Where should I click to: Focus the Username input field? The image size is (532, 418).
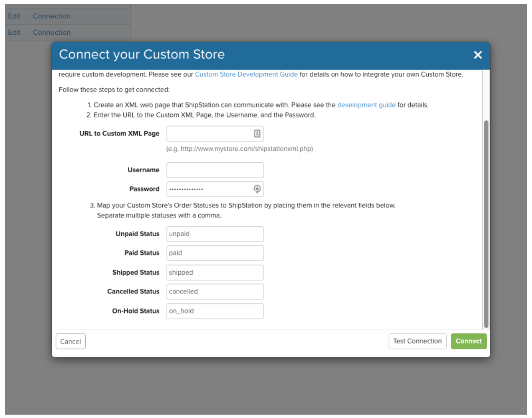215,170
